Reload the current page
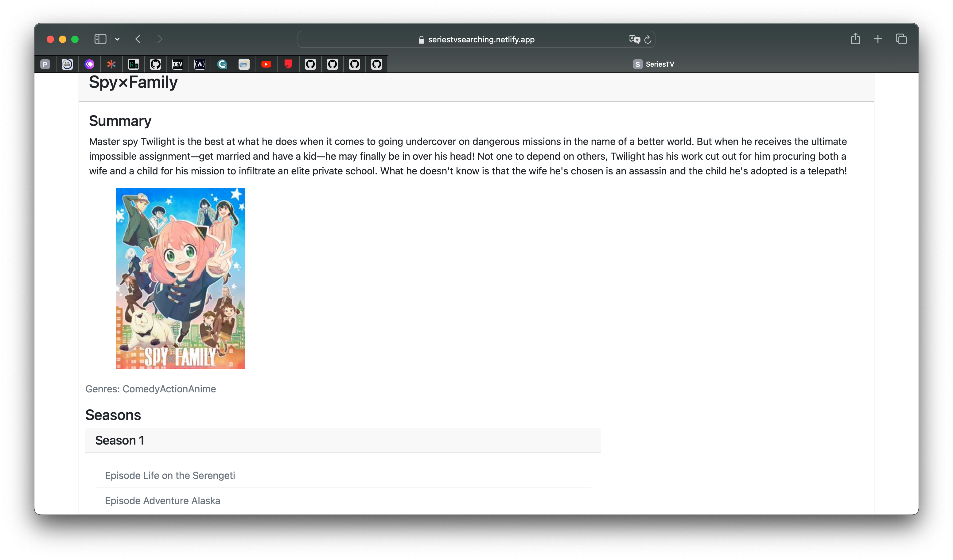 click(648, 39)
